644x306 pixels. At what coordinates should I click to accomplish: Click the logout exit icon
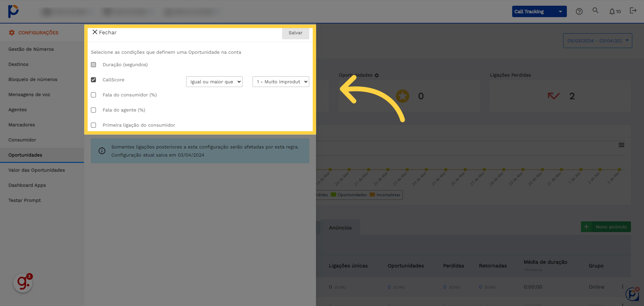click(x=633, y=11)
